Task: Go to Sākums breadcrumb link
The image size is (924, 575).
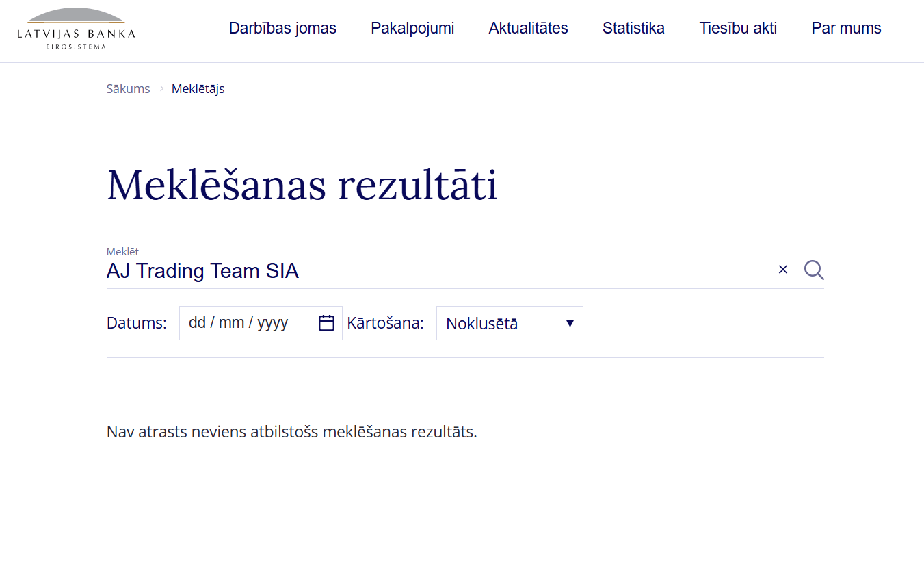Action: 128,89
